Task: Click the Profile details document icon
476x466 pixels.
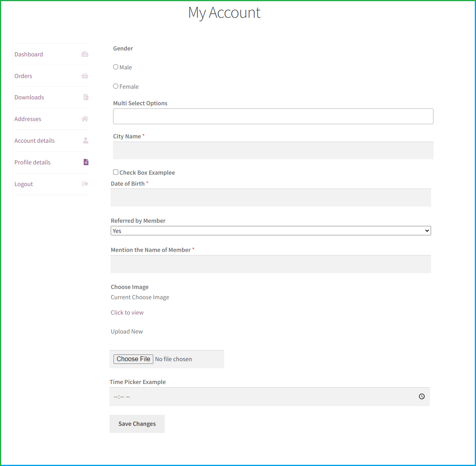Action: 86,162
